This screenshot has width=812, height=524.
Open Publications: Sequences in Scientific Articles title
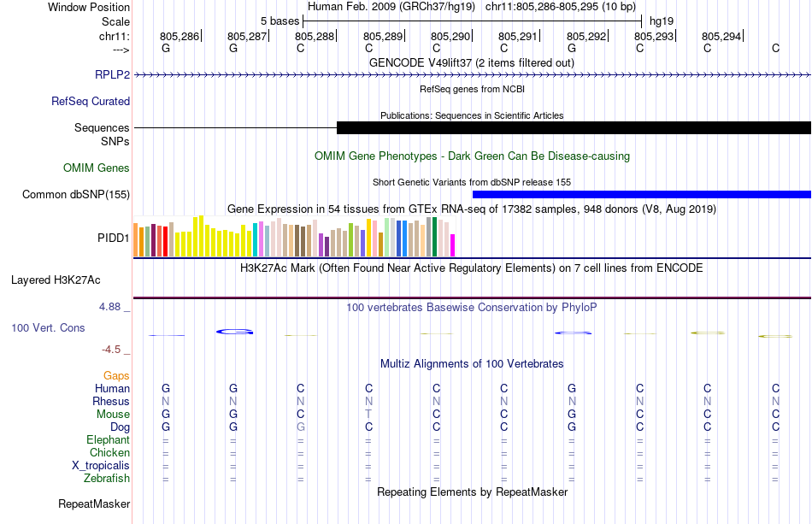coord(472,115)
